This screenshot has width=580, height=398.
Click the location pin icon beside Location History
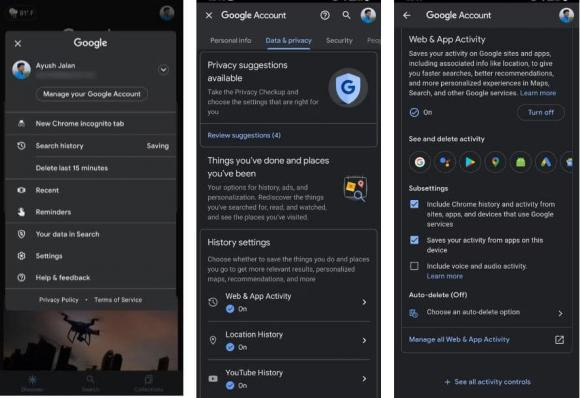pos(213,340)
